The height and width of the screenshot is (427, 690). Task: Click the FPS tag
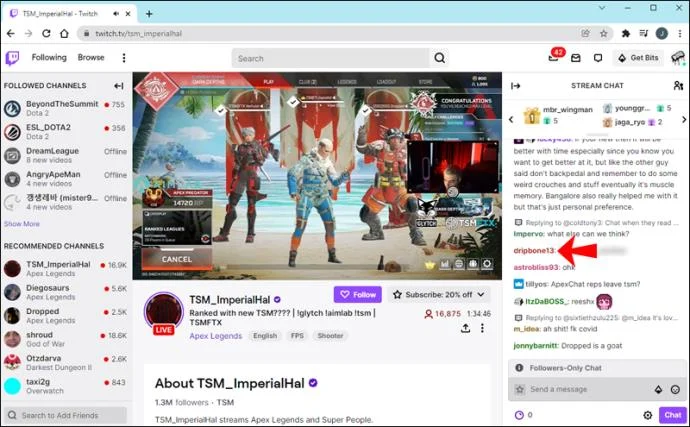[297, 336]
